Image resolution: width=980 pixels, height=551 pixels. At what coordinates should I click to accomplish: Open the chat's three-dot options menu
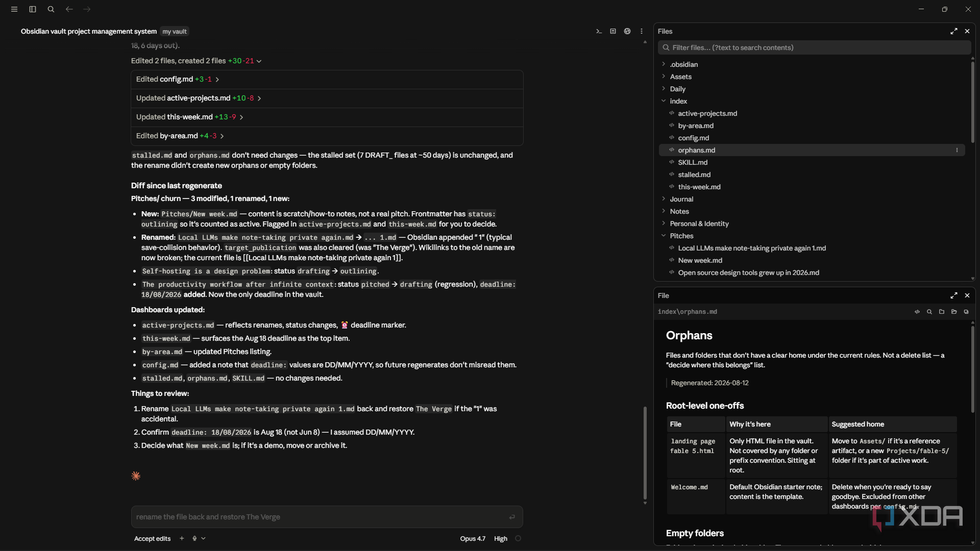pos(642,31)
